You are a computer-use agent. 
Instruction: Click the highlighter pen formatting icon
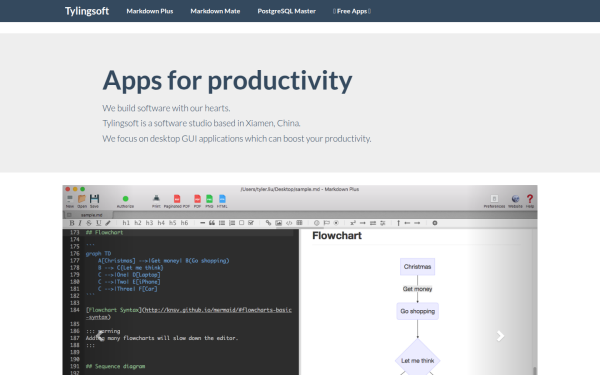(108, 223)
